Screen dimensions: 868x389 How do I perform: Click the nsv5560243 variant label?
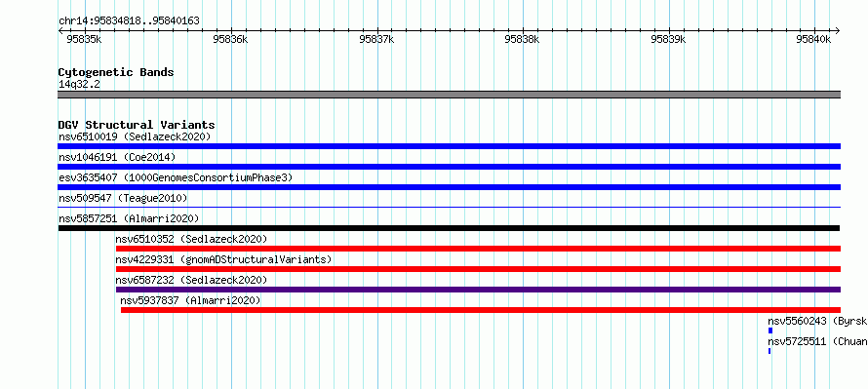pos(817,321)
